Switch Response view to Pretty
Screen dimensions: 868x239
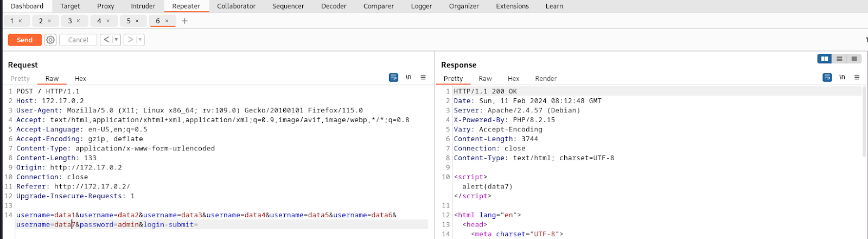[453, 79]
